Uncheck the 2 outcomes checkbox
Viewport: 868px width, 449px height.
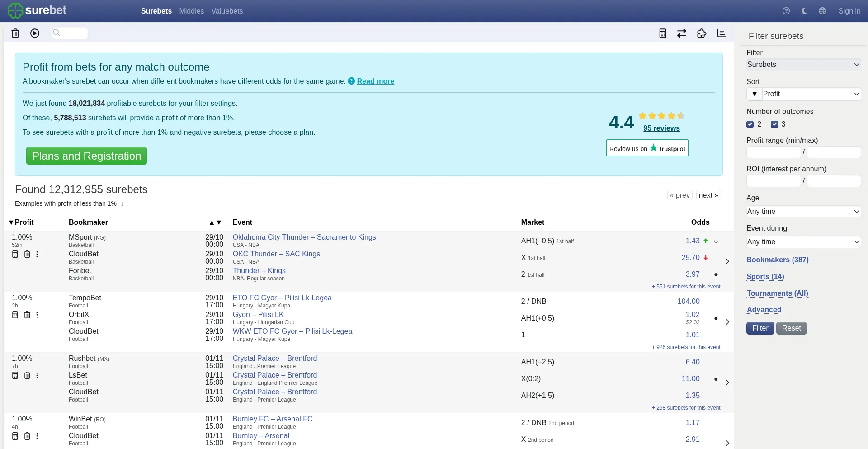coord(750,124)
